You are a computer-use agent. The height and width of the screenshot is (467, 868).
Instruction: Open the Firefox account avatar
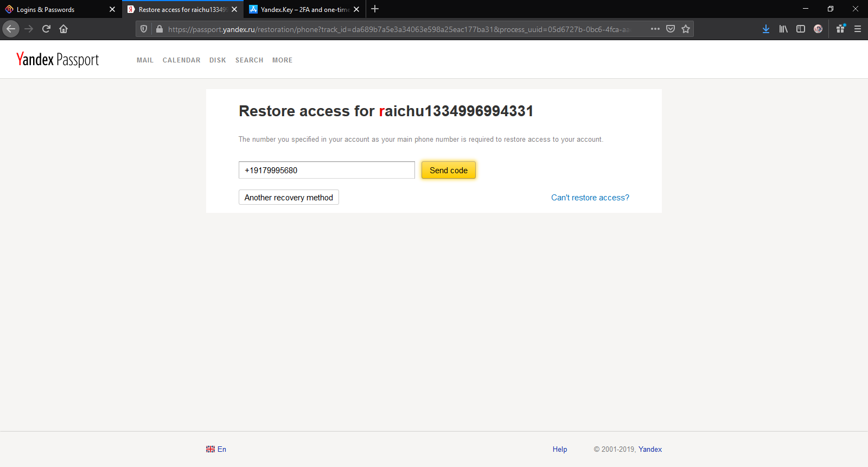click(818, 29)
